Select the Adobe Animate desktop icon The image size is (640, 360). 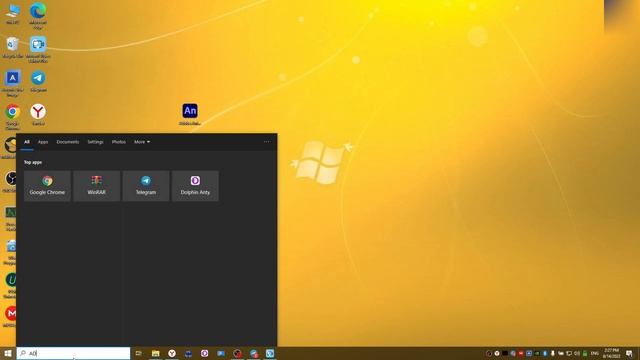(190, 114)
